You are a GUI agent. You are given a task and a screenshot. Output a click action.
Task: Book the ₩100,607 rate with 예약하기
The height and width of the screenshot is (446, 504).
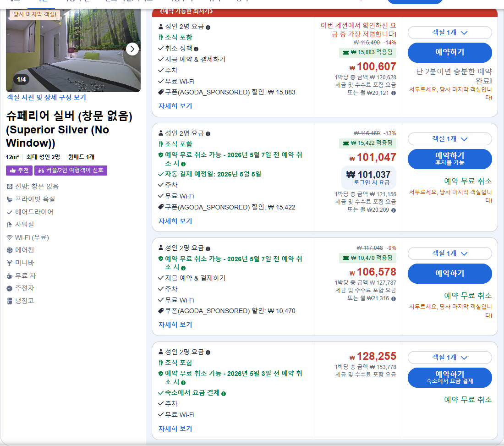click(x=449, y=52)
